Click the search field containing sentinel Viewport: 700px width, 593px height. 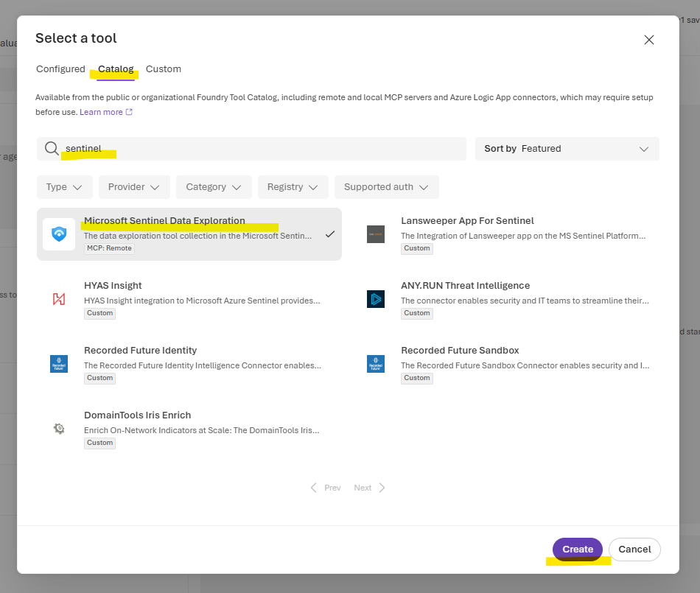click(x=251, y=149)
